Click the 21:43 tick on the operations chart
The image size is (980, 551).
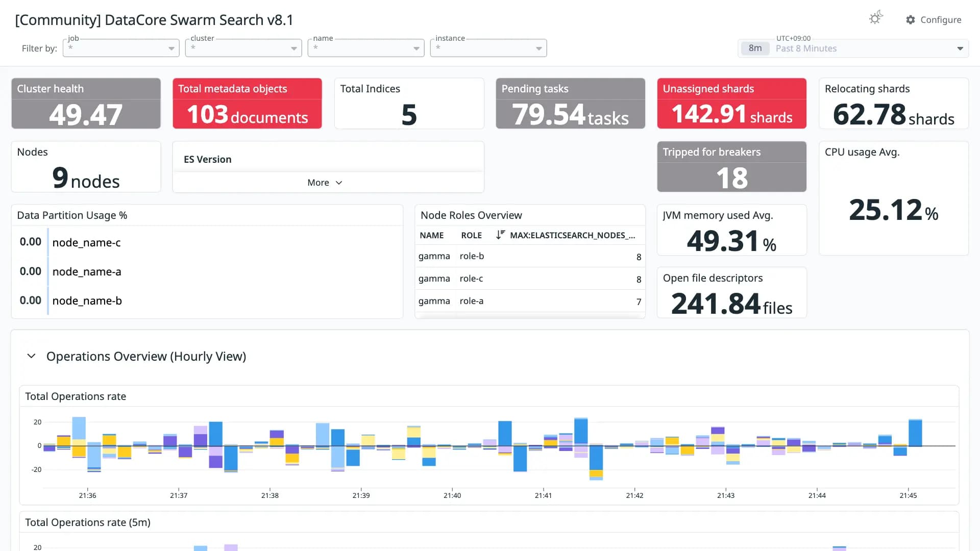[726, 495]
